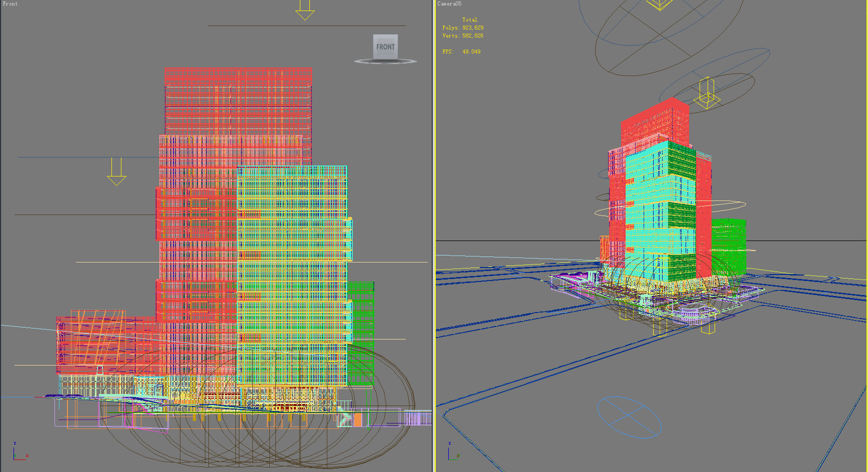Click the Polys count statistic

[463, 27]
